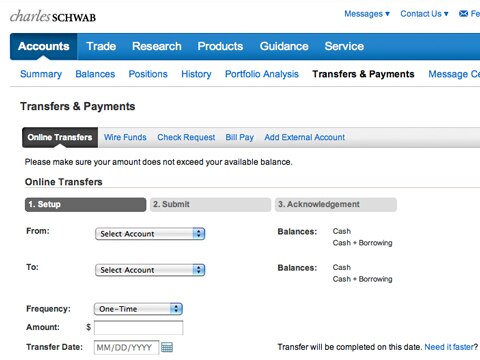The height and width of the screenshot is (360, 480).
Task: Open Add External Account tab
Action: (305, 137)
